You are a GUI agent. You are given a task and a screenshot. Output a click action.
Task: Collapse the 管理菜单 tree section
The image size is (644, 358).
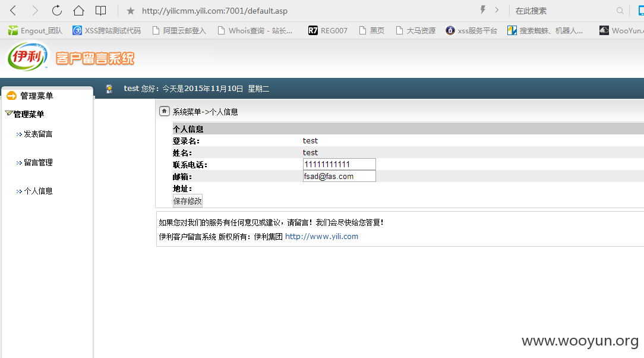pyautogui.click(x=24, y=114)
